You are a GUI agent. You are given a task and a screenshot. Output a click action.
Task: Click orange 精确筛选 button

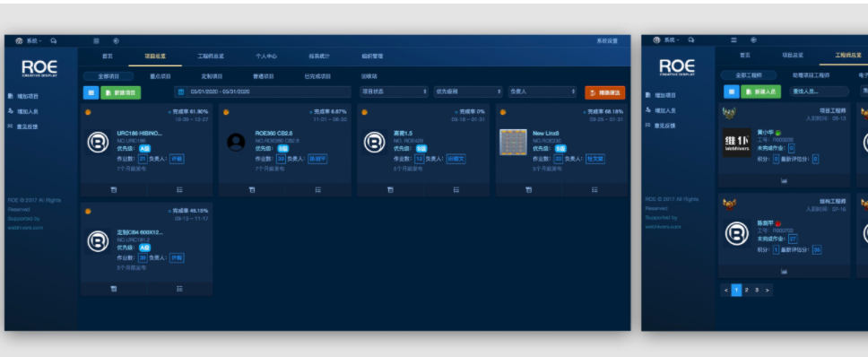pyautogui.click(x=605, y=92)
